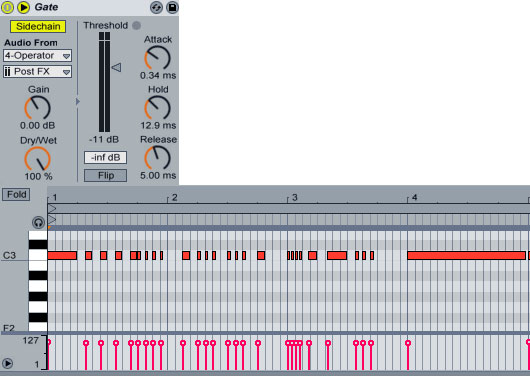Click the Gain knob
Image resolution: width=530 pixels, height=376 pixels.
38,108
